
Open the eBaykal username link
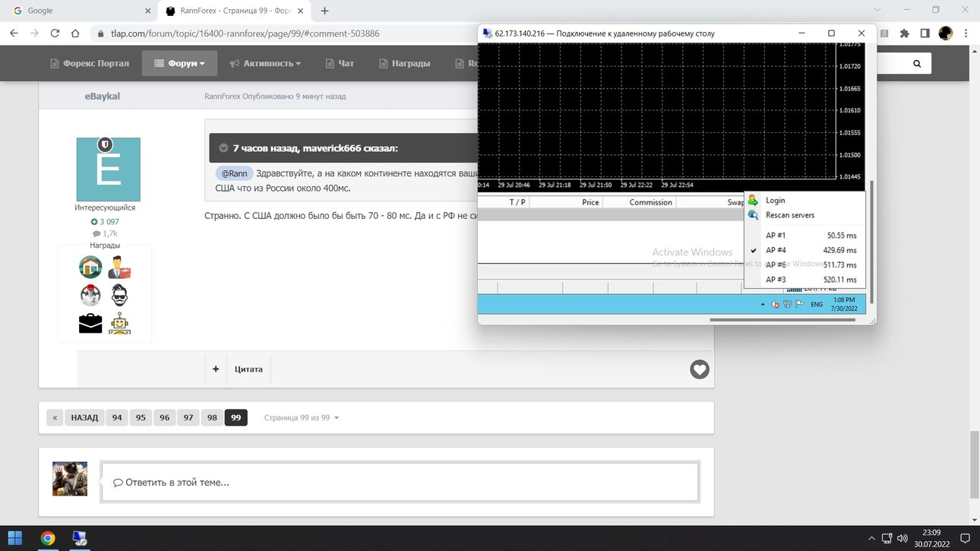pos(103,97)
